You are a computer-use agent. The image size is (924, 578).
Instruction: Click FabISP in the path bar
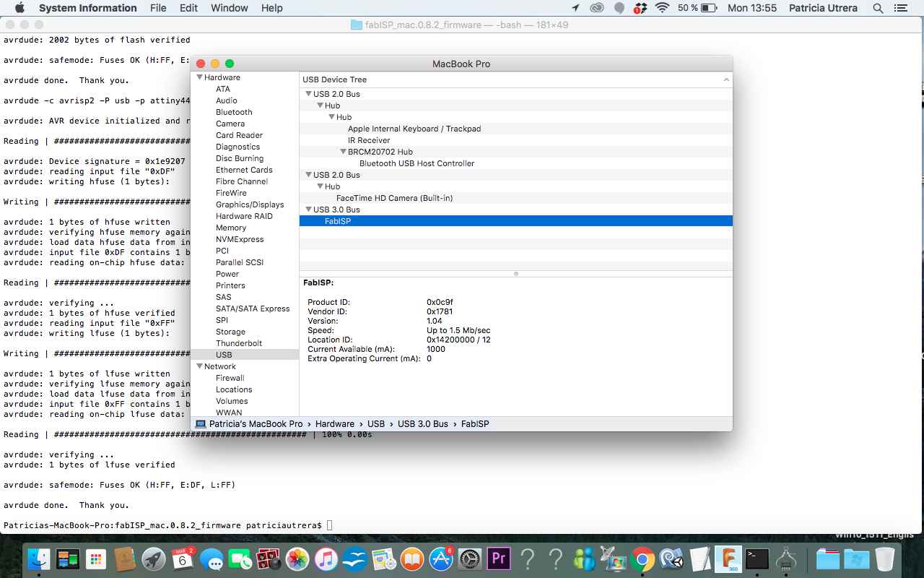point(475,424)
